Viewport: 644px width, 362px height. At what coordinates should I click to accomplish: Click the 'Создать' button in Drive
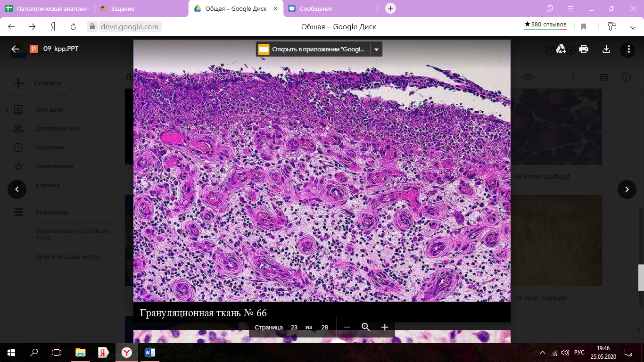[39, 83]
